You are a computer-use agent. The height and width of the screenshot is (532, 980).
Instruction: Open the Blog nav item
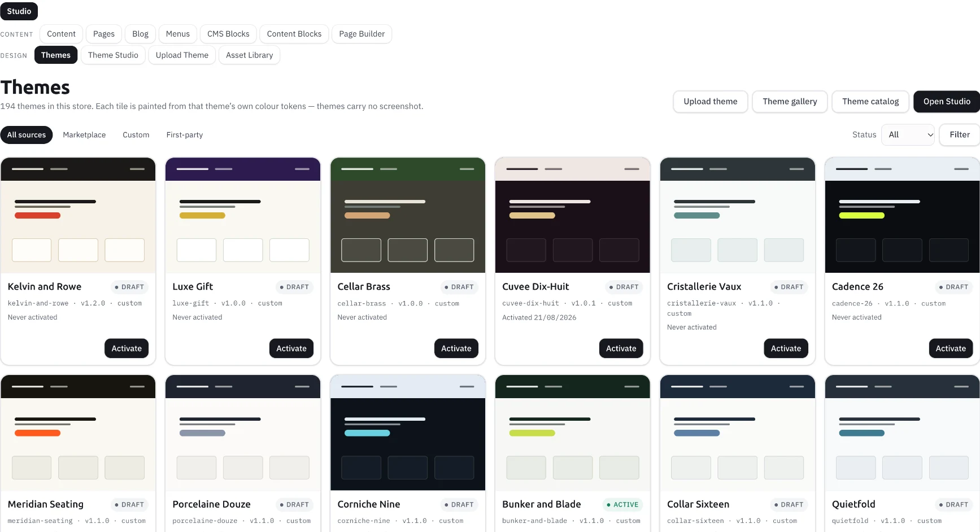click(x=140, y=34)
